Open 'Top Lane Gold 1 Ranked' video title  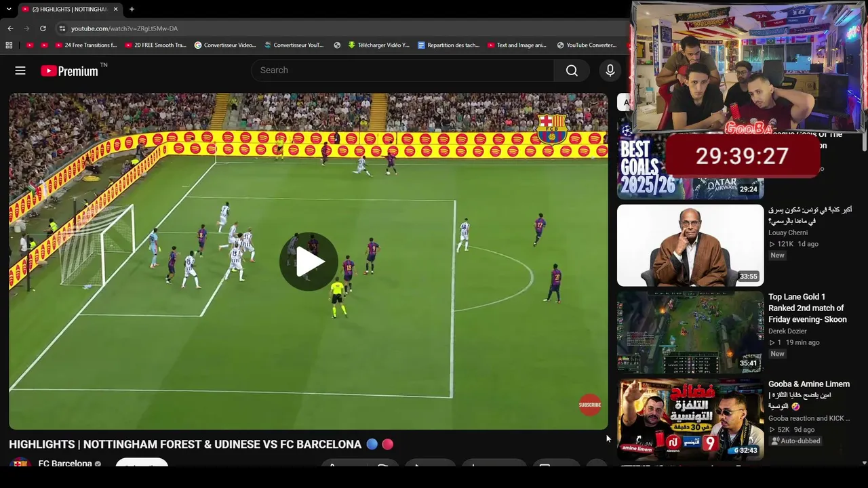coord(807,308)
